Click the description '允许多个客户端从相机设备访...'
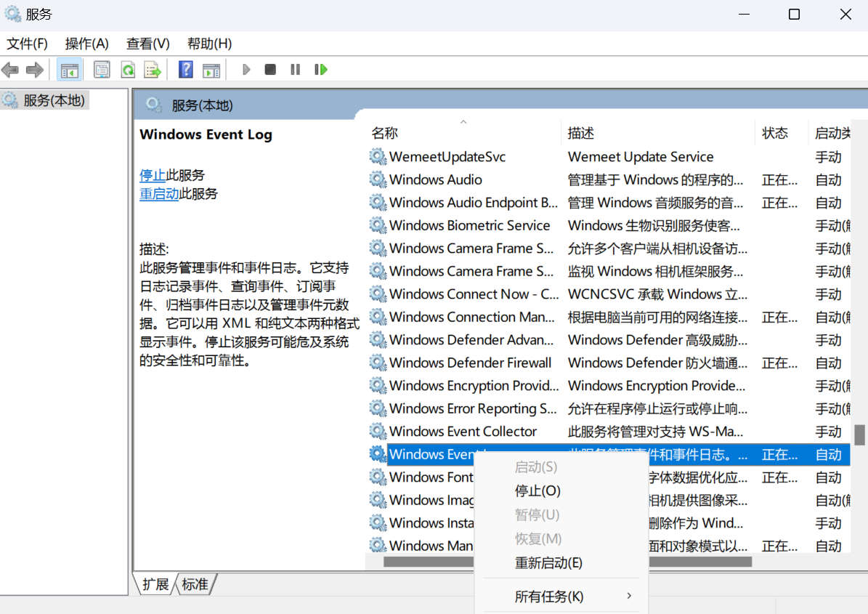 click(657, 248)
